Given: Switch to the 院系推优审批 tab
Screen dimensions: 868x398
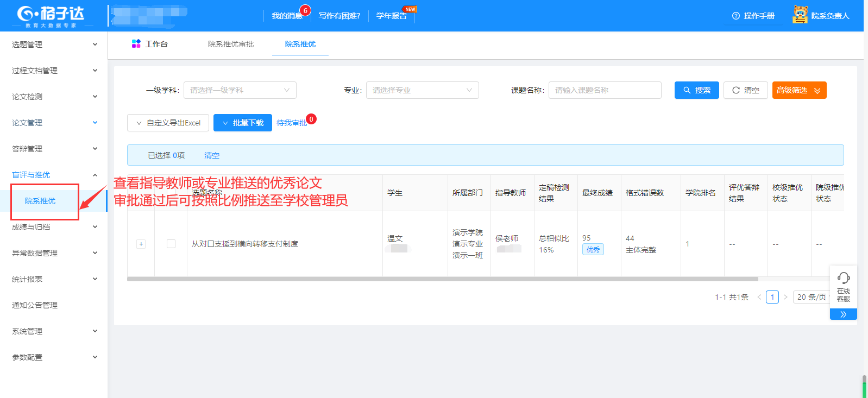Looking at the screenshot, I should [x=231, y=44].
